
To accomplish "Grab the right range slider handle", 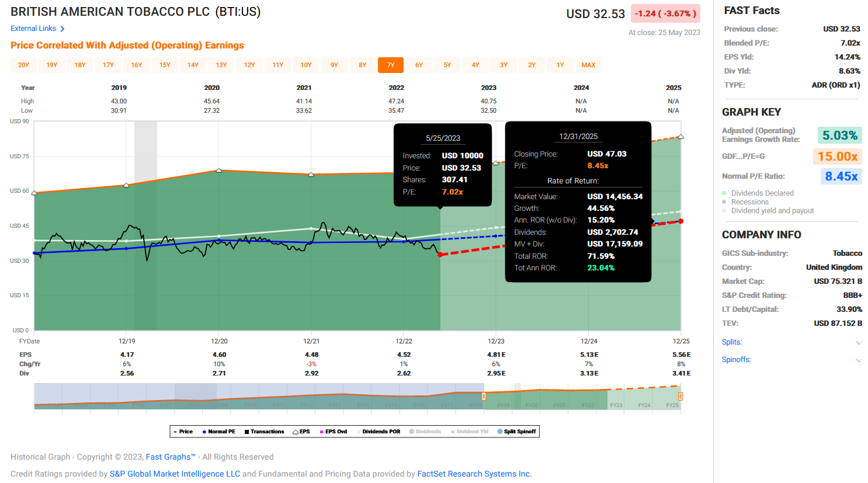I will point(680,397).
